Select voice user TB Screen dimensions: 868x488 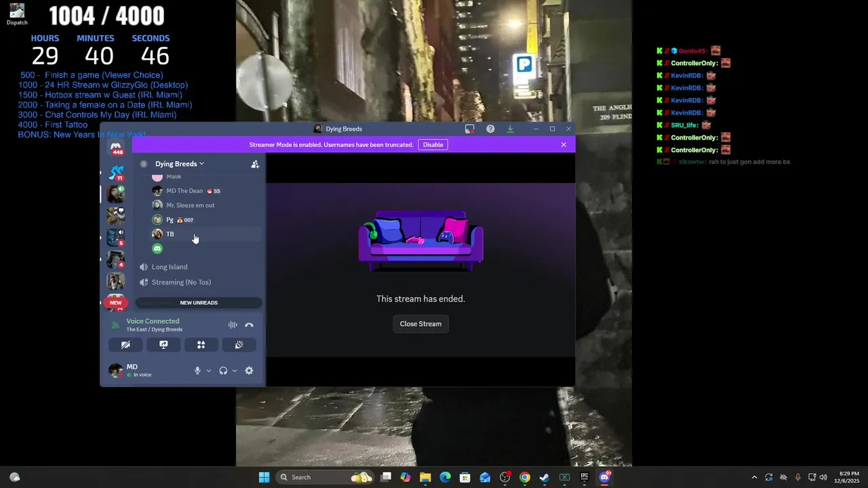pos(205,234)
